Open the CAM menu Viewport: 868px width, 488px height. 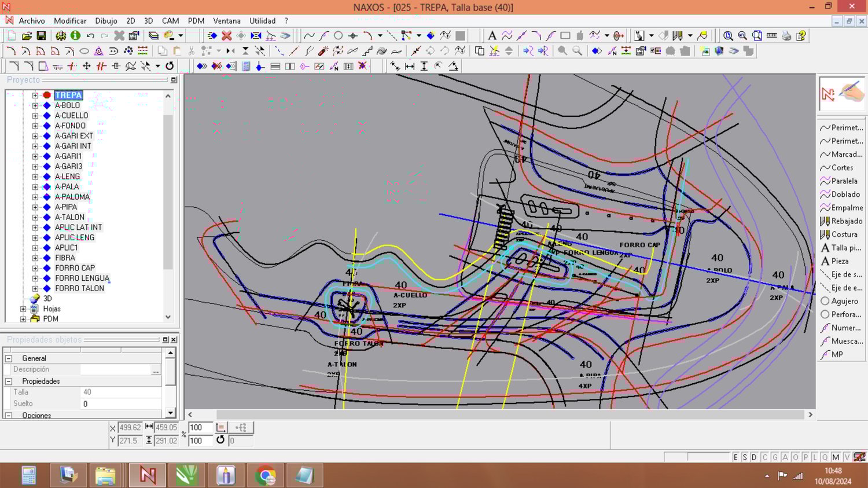click(170, 21)
